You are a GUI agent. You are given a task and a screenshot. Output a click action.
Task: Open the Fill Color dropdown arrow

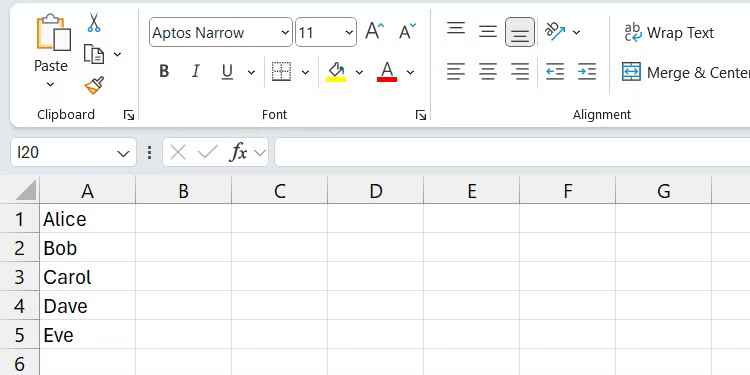pyautogui.click(x=359, y=72)
